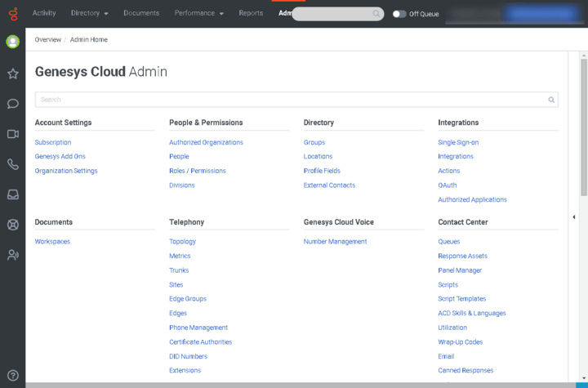588x388 pixels.
Task: Open the Activity menu
Action: point(44,13)
